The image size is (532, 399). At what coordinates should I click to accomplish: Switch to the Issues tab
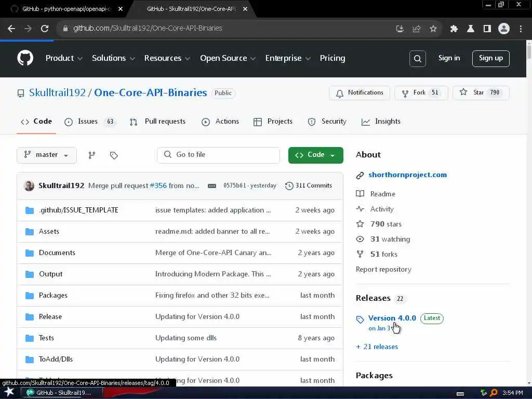(x=90, y=122)
